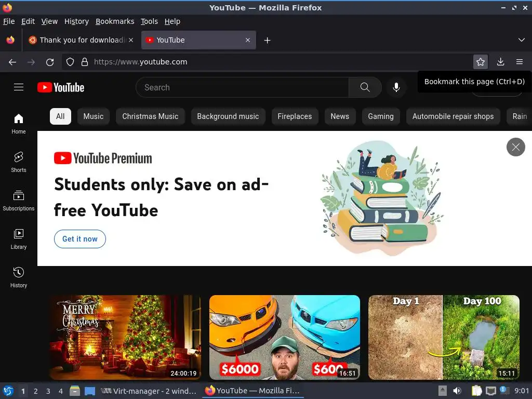Expand the list all tabs chevron
This screenshot has width=532, height=399.
pyautogui.click(x=522, y=40)
